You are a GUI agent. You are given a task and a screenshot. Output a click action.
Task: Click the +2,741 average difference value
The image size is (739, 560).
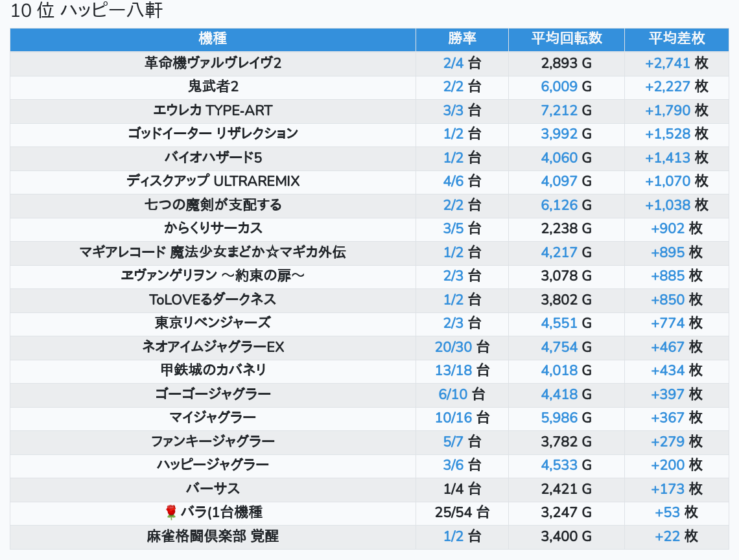667,63
